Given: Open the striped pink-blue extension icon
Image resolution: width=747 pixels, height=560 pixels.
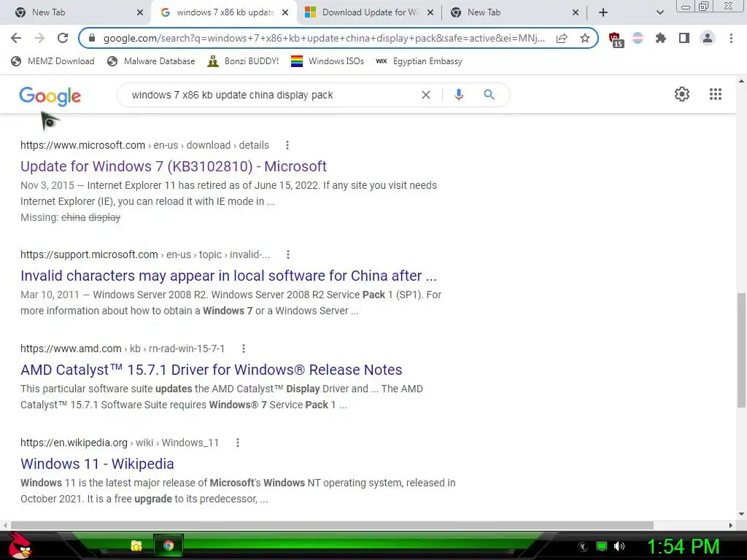Looking at the screenshot, I should tap(638, 38).
